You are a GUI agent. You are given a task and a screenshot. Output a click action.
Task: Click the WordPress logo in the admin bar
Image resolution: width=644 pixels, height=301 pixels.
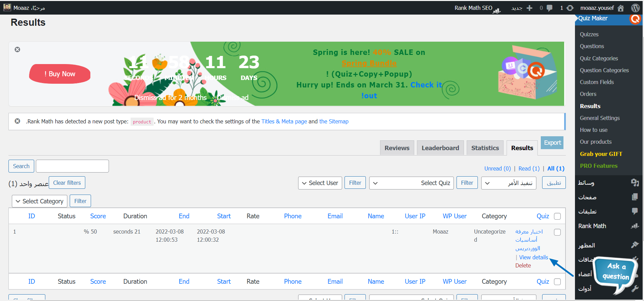(x=635, y=8)
